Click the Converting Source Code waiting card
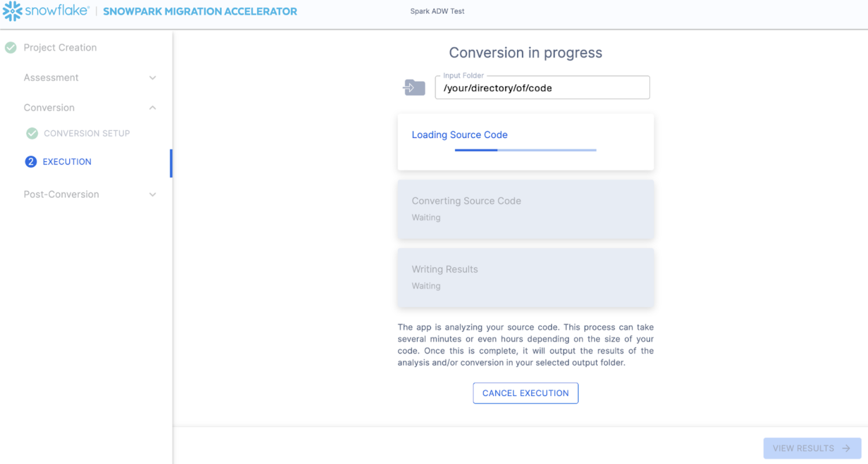The image size is (868, 464). [x=525, y=209]
